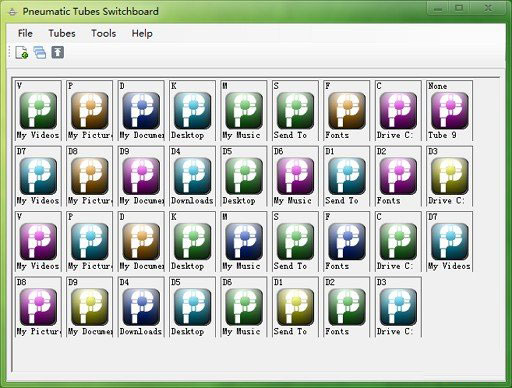Select the green My Music tube with hotkey D6
This screenshot has width=512, height=388.
click(244, 307)
